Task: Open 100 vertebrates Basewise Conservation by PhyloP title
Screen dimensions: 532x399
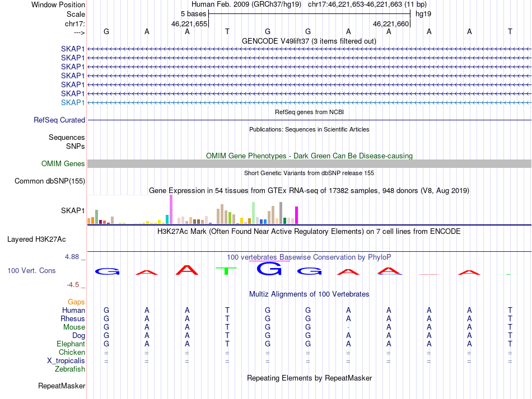Action: (309, 257)
